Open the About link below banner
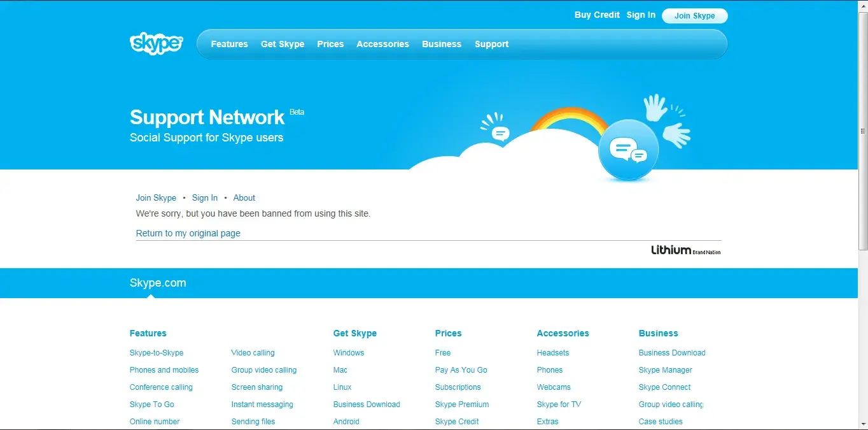The width and height of the screenshot is (868, 430). tap(244, 197)
